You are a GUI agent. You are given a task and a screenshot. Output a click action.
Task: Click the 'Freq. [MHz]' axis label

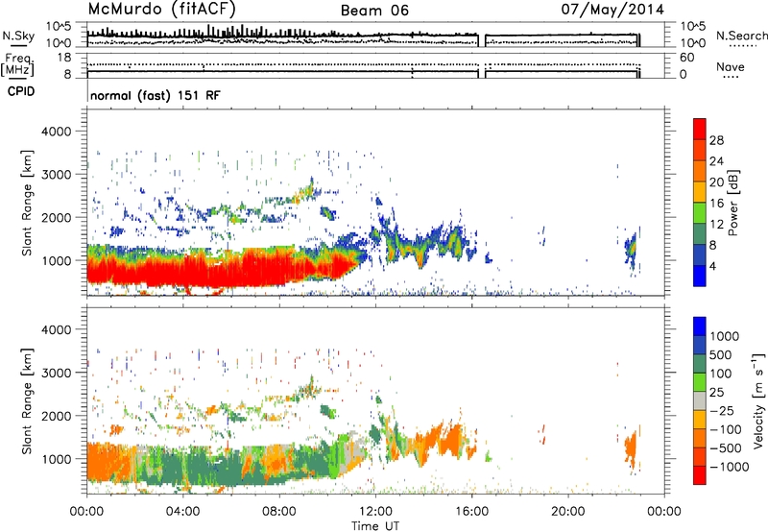point(17,65)
